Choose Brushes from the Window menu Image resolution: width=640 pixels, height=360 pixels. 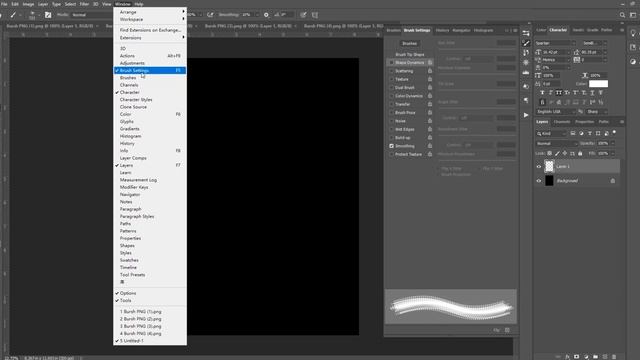(x=150, y=78)
